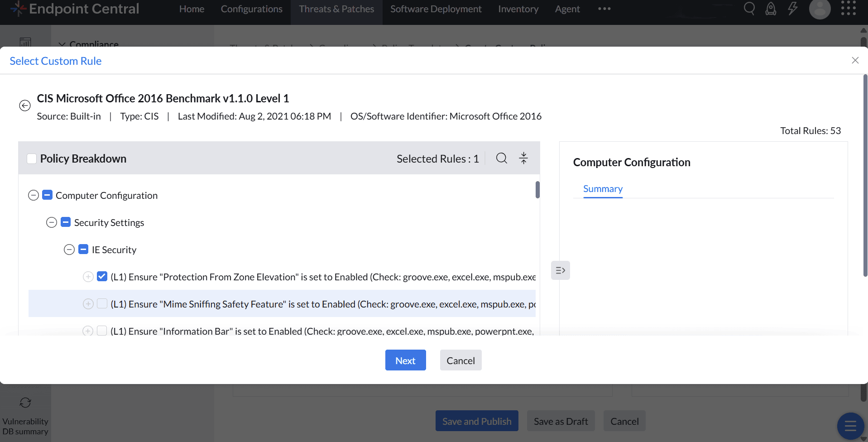Select the Security Settings tree label
The width and height of the screenshot is (868, 442).
109,222
